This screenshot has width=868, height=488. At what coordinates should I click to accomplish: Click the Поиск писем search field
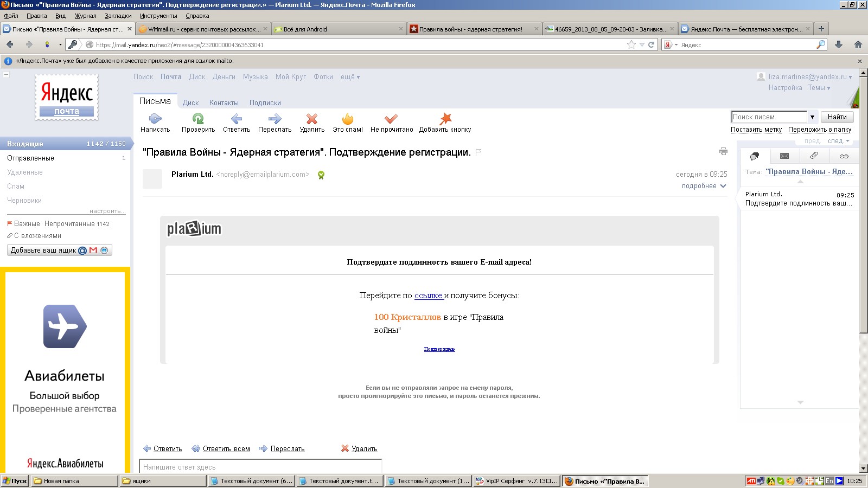click(769, 117)
